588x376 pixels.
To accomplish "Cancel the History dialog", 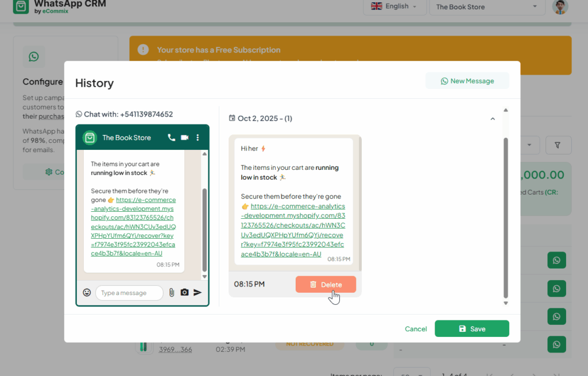I will click(416, 329).
